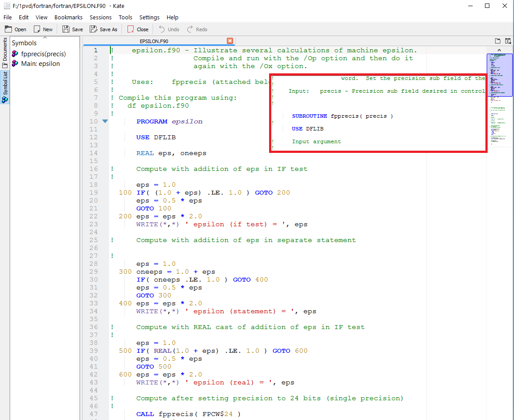514x420 pixels.
Task: Close the document via the red Close toolbar icon
Action: point(137,29)
